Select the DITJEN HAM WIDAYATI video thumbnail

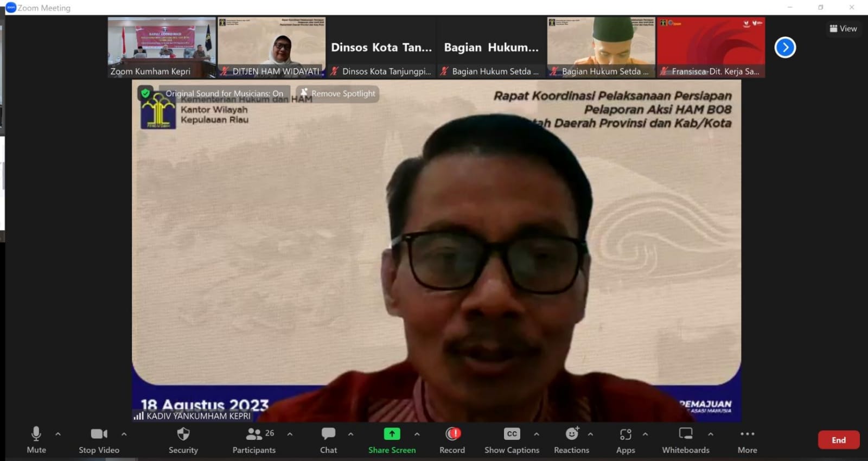271,47
